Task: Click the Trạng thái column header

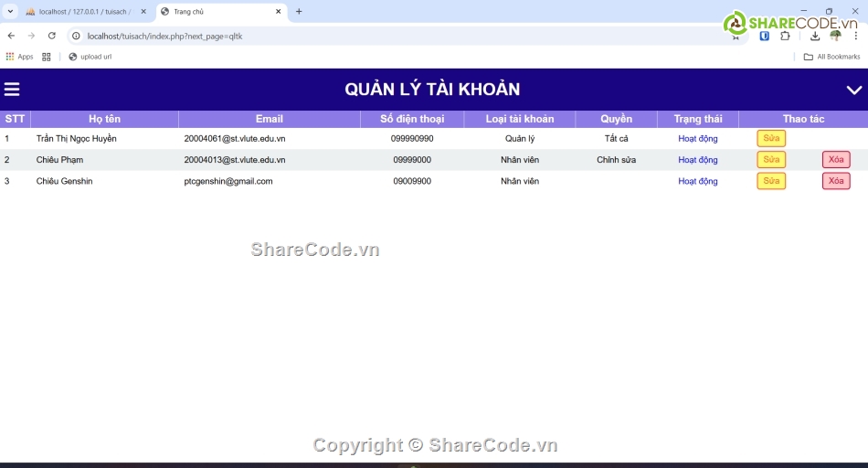Action: (x=698, y=119)
